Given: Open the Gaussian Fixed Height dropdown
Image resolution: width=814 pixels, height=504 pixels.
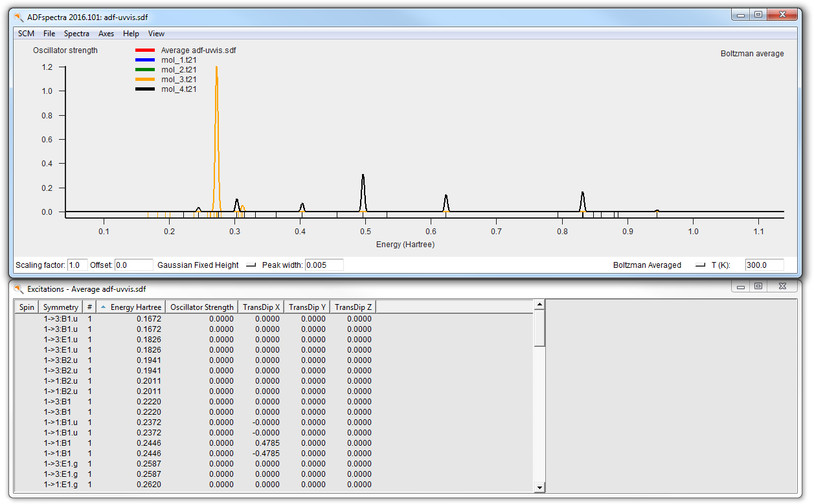Looking at the screenshot, I should [x=251, y=265].
